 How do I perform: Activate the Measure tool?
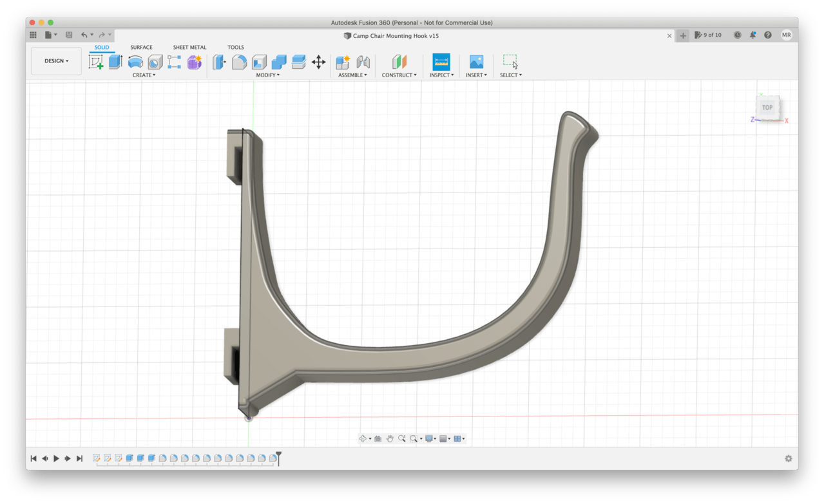[441, 62]
